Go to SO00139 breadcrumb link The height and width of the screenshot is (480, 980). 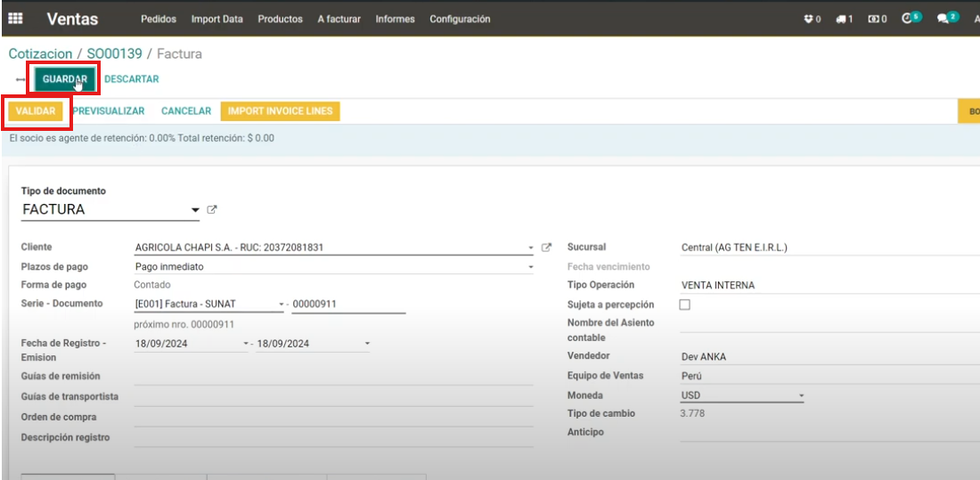tap(114, 53)
